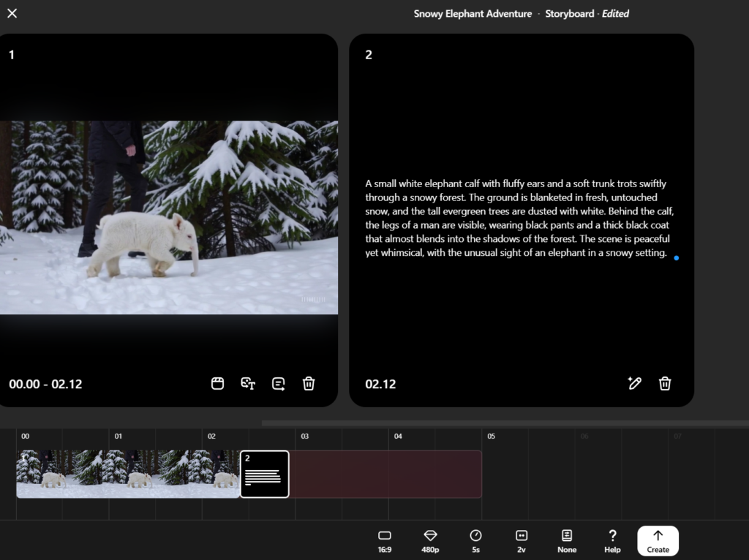Change the 2v variations setting
This screenshot has height=560, width=749.
tap(521, 541)
